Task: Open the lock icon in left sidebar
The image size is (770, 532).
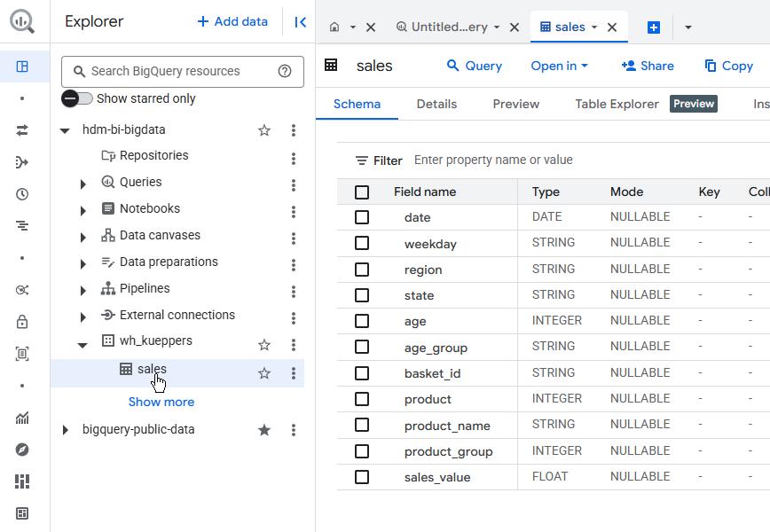Action: point(22,322)
